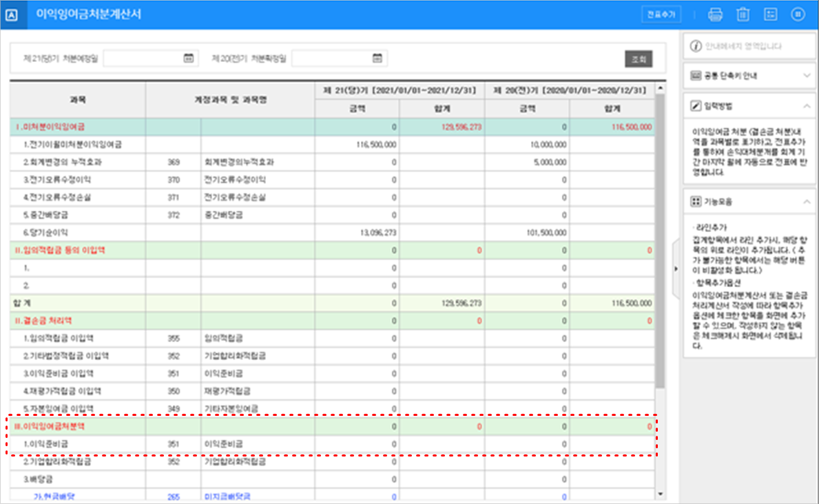Click the 계정과목 및 과목명 column header
819x504 pixels.
[x=230, y=100]
